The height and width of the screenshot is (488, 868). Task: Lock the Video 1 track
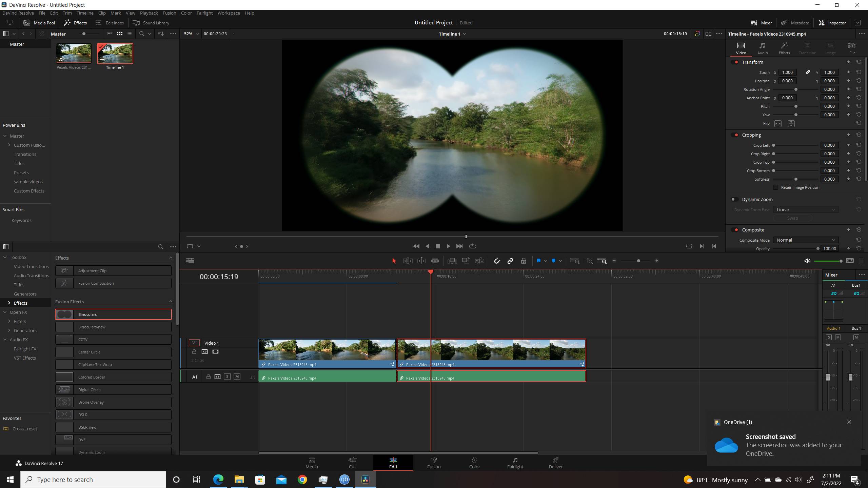(194, 352)
